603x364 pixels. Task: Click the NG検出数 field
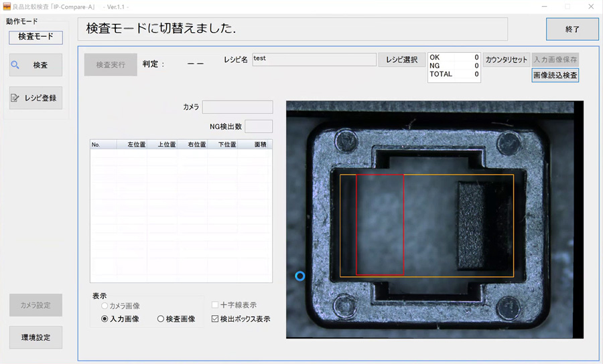coord(259,126)
